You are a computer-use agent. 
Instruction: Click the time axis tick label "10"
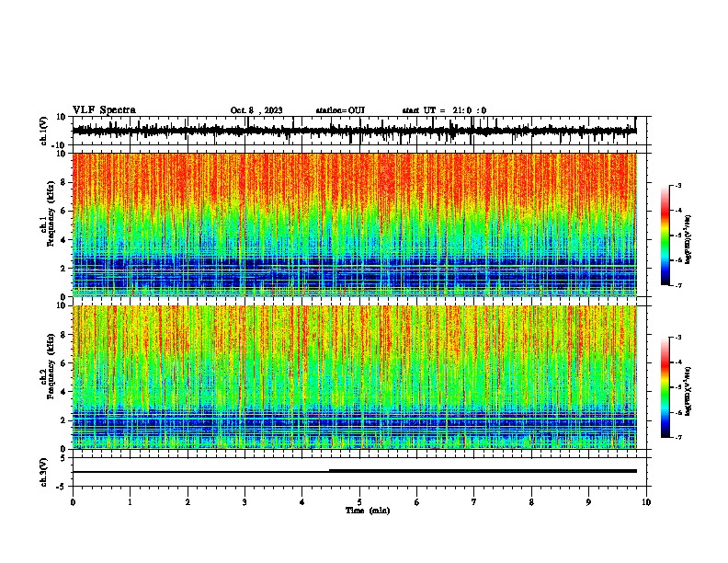[x=646, y=502]
